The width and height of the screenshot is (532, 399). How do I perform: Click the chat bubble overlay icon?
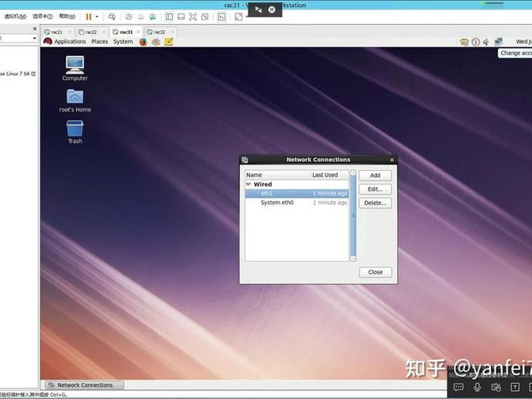tap(458, 387)
